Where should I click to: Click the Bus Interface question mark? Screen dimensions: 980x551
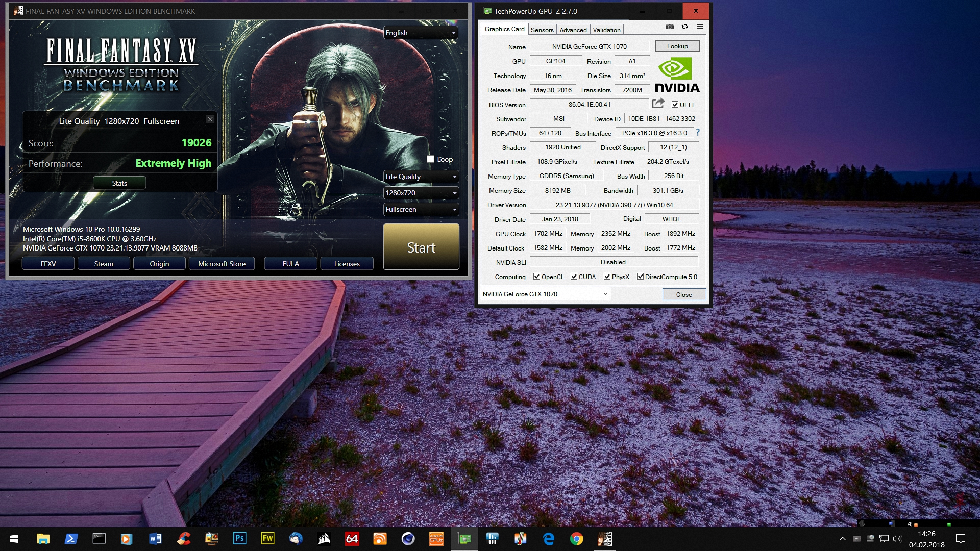[697, 133]
